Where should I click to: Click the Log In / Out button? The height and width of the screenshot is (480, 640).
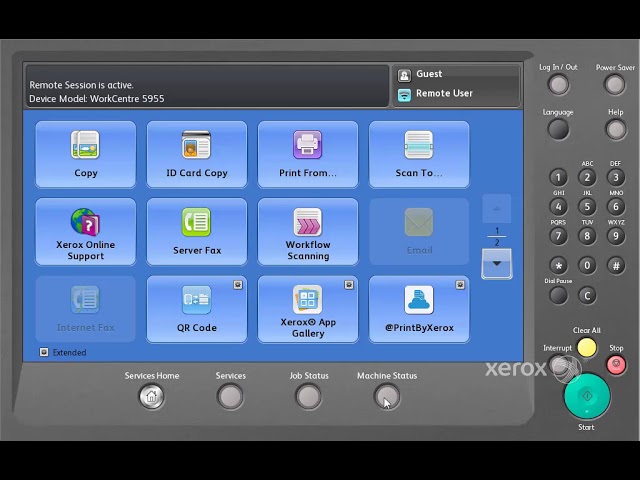(558, 85)
